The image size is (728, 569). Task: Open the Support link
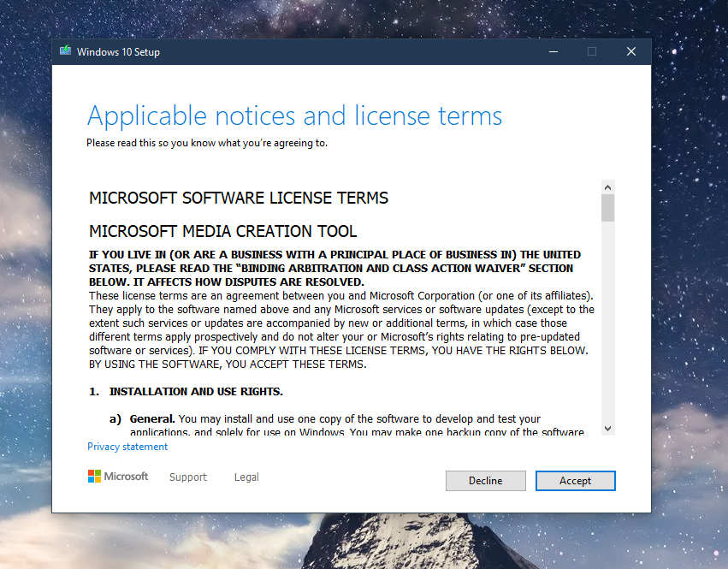tap(188, 477)
